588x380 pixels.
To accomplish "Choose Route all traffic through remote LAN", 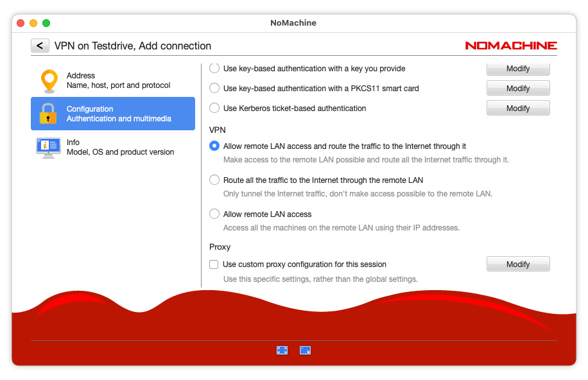I will pos(214,180).
